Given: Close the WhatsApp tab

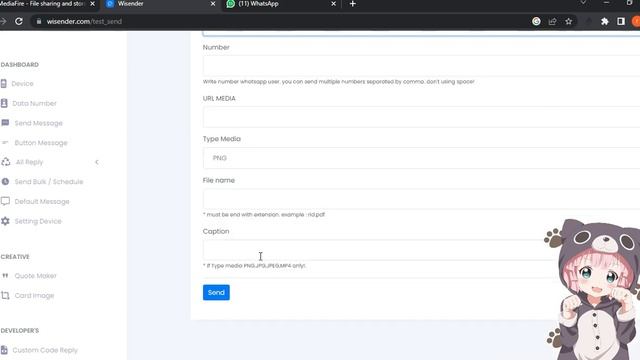Looking at the screenshot, I should point(333,4).
